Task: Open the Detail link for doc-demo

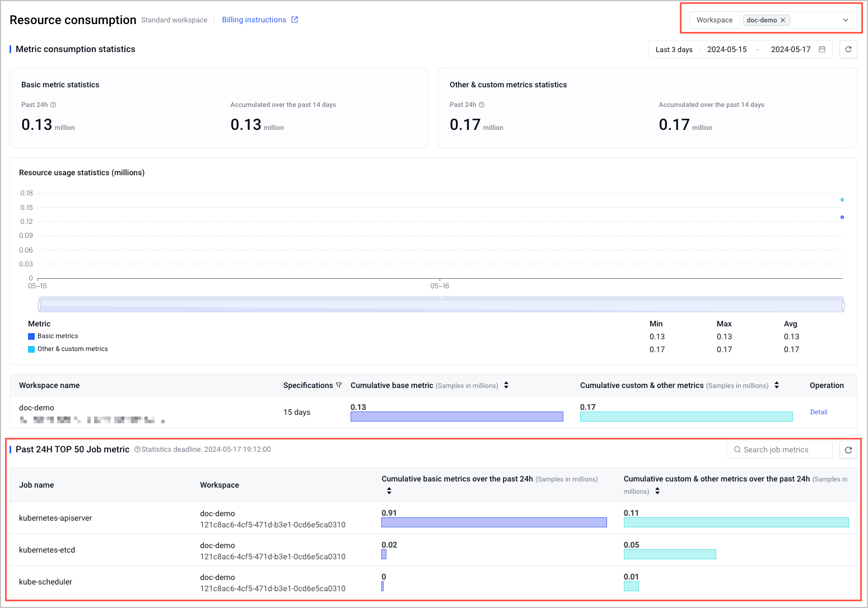Action: 819,412
